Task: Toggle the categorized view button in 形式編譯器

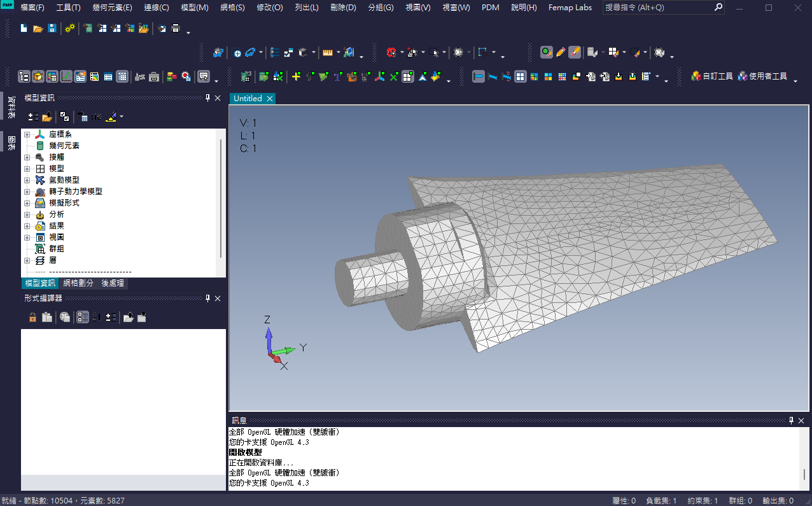Action: click(83, 317)
